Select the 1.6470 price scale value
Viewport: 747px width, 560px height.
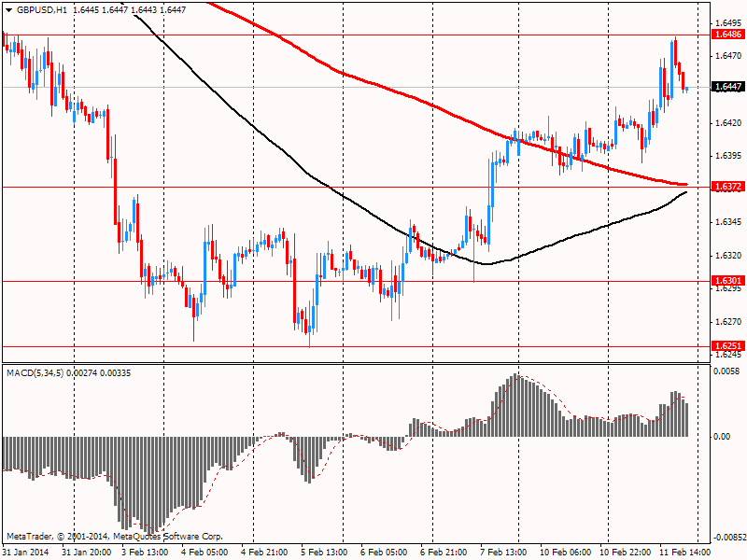click(728, 56)
